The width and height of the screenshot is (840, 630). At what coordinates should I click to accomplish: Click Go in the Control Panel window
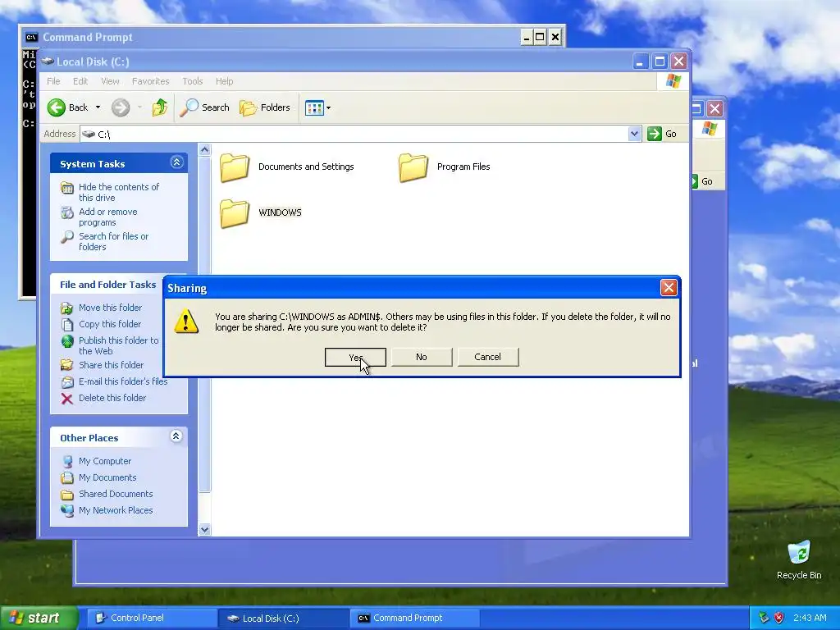703,181
